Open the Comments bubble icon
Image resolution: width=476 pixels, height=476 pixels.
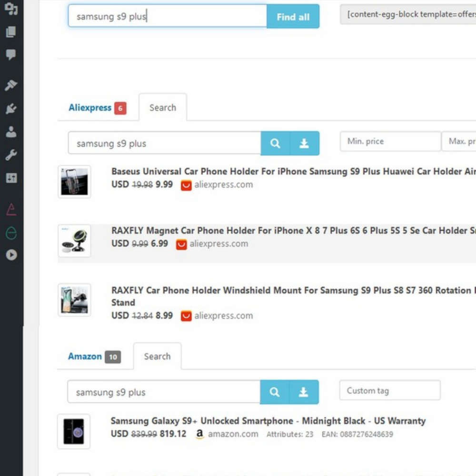point(10,53)
